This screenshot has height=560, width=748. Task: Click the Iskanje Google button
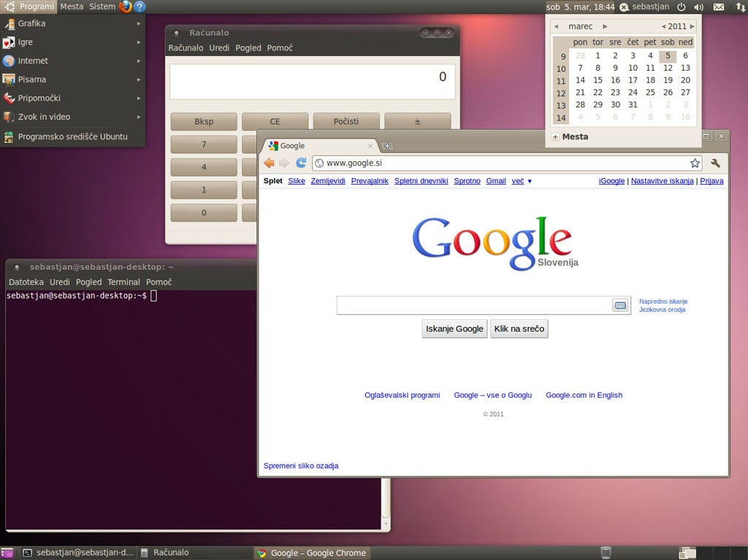tap(454, 329)
